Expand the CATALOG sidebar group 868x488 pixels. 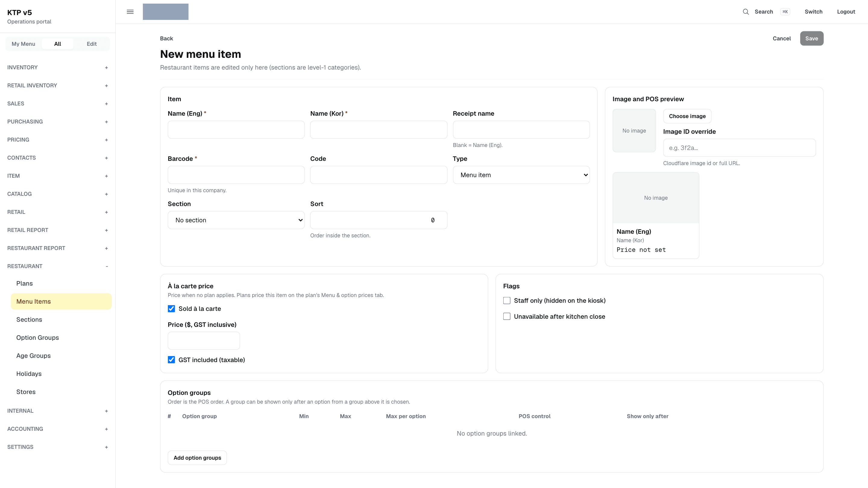click(x=58, y=194)
